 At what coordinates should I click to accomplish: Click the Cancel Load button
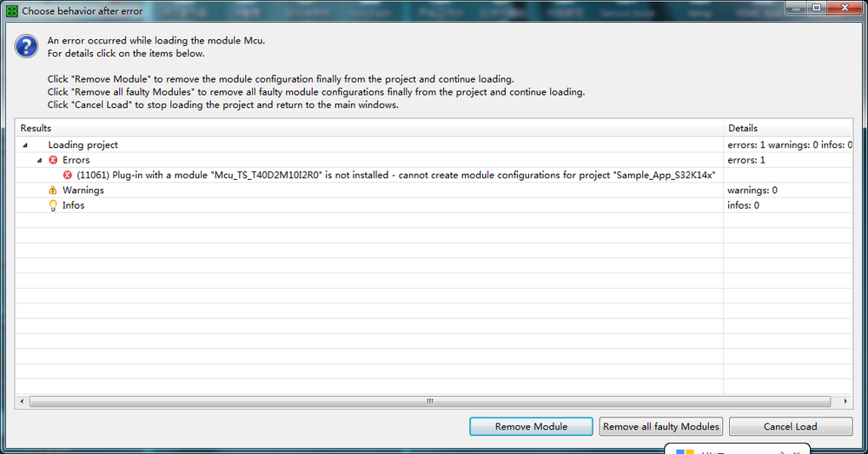point(791,426)
